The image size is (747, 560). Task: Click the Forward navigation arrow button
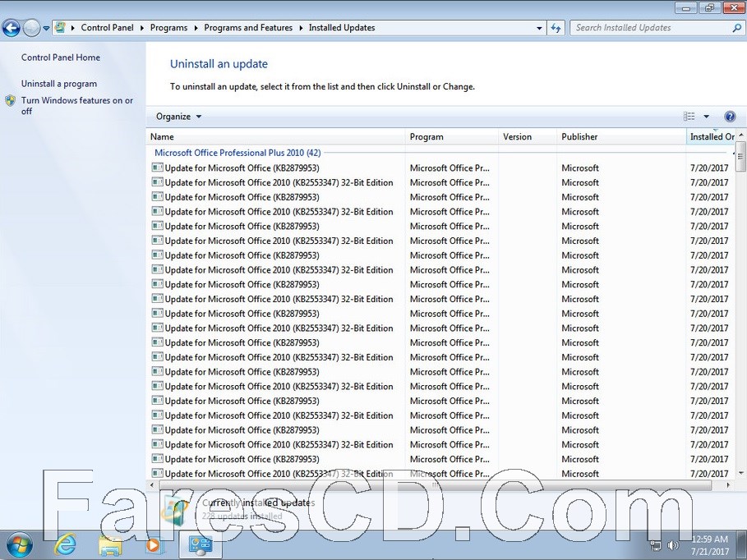pos(31,28)
